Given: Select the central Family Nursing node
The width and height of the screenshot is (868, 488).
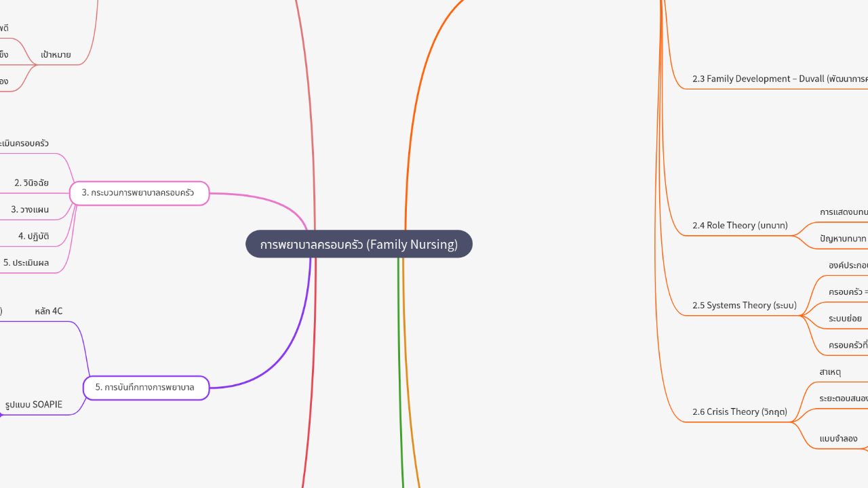Looking at the screenshot, I should point(359,244).
